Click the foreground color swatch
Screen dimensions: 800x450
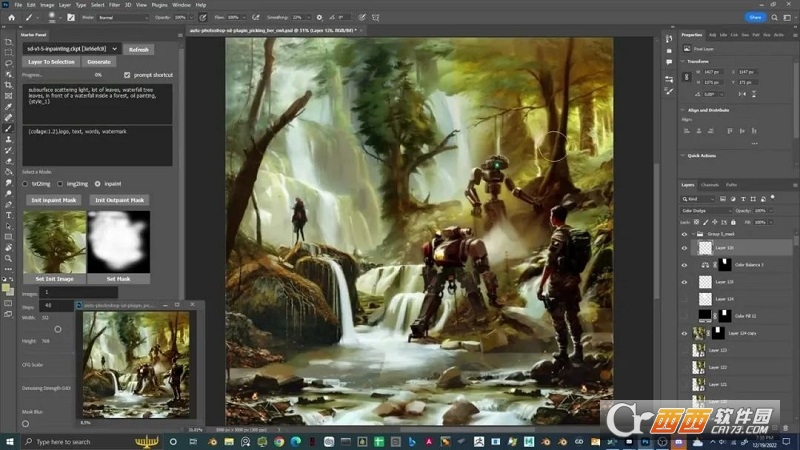pyautogui.click(x=6, y=288)
